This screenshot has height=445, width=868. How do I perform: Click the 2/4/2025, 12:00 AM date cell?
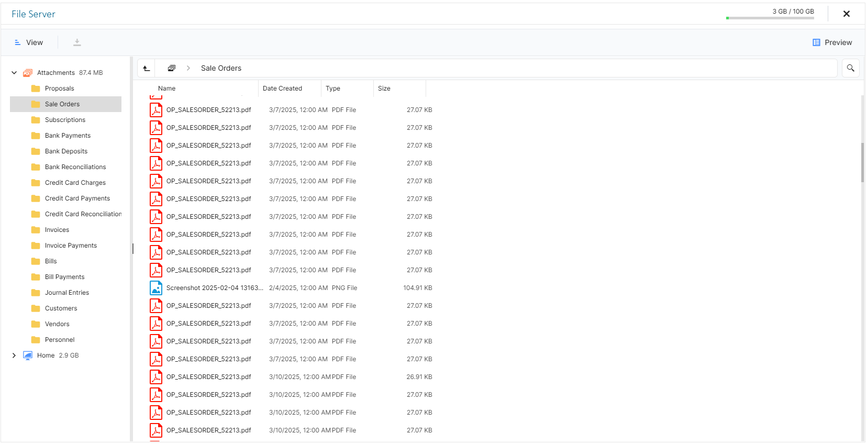click(298, 288)
